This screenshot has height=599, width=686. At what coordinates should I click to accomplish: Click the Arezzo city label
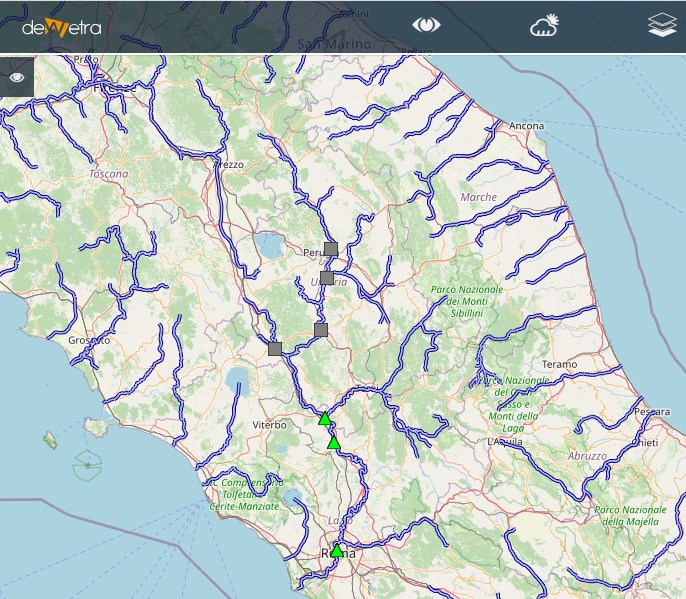[x=228, y=165]
